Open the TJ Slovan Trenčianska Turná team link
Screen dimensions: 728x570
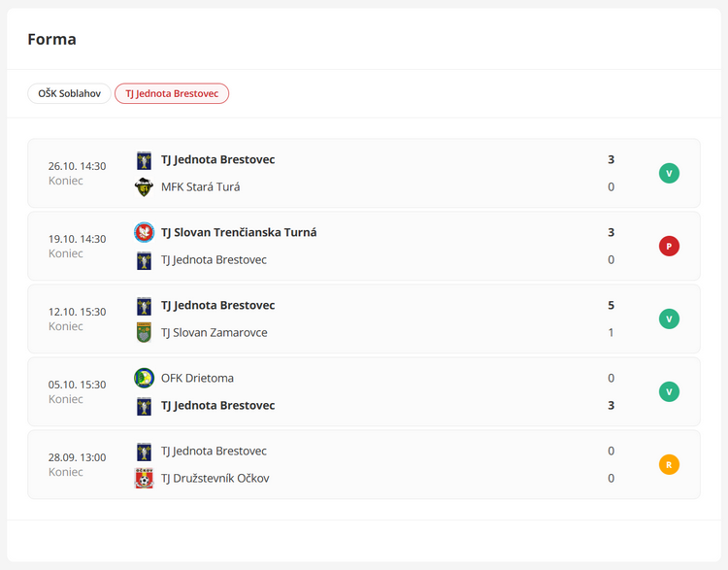coord(239,232)
